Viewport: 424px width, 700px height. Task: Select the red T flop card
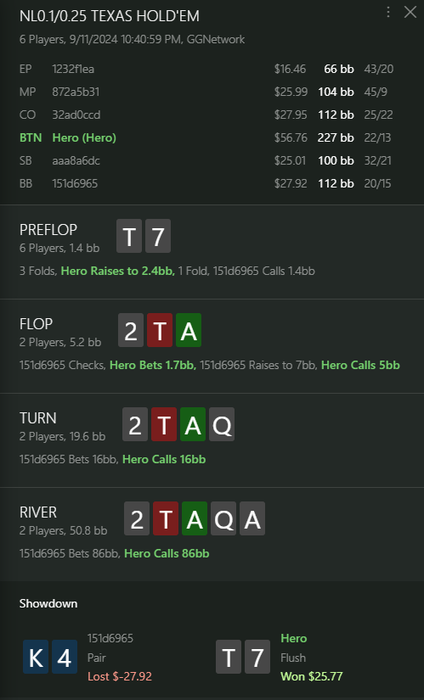click(x=160, y=330)
